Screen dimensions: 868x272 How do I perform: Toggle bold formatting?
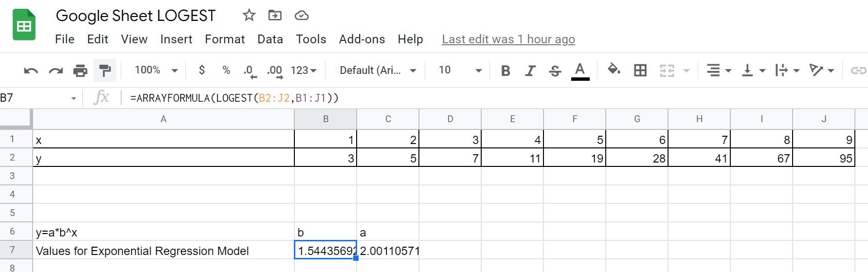506,71
